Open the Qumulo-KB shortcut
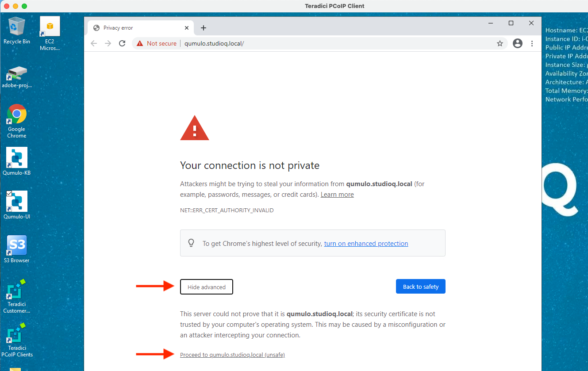588x371 pixels. (x=17, y=161)
